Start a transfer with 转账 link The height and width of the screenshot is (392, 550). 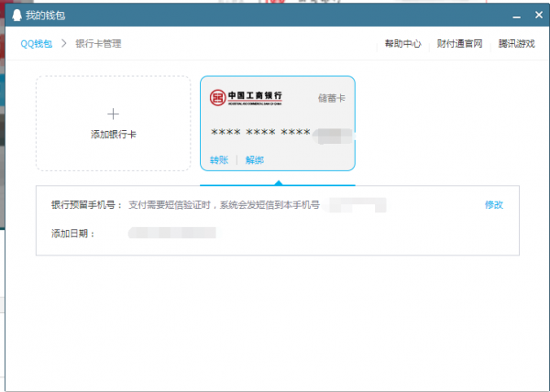(x=219, y=160)
